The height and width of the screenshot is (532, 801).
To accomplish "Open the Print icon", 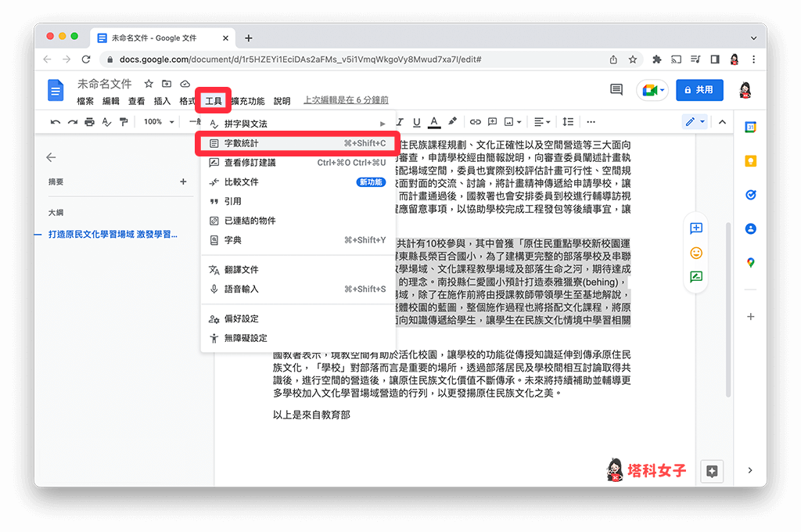I will (x=89, y=121).
